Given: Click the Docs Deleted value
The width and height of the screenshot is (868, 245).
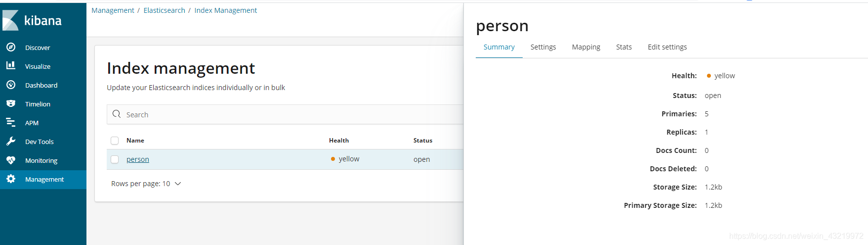Looking at the screenshot, I should [x=706, y=169].
